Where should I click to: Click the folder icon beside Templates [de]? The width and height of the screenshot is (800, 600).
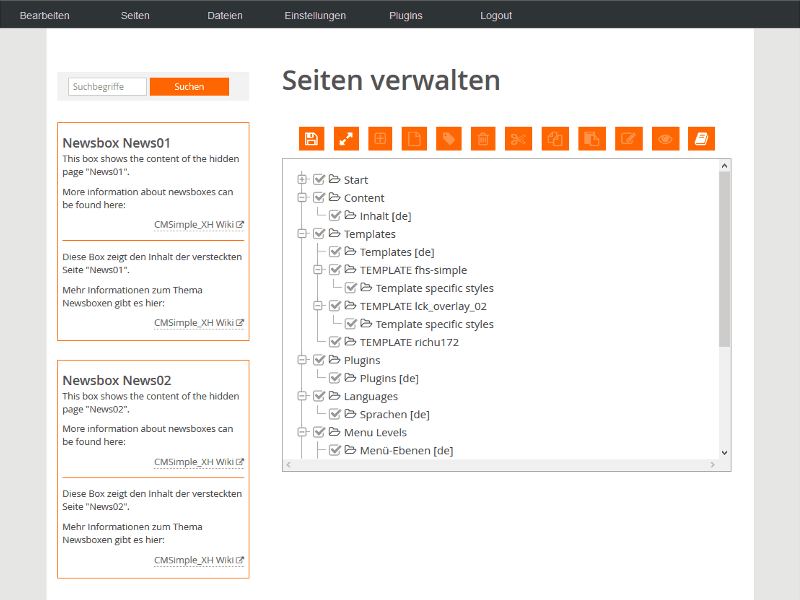pos(350,252)
